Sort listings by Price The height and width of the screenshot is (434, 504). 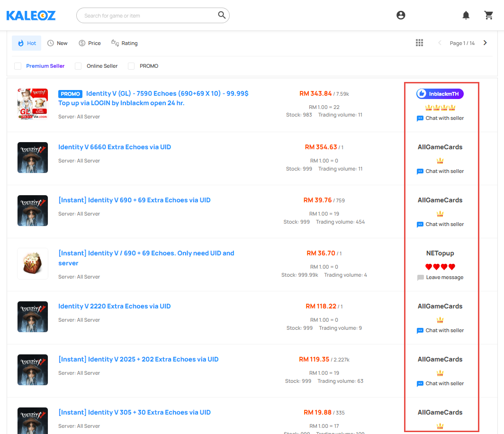coord(90,43)
